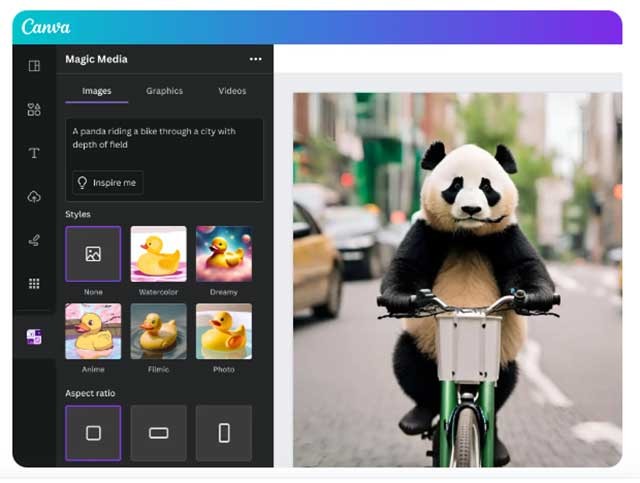Switch to the Graphics tab
640x483 pixels.
165,91
